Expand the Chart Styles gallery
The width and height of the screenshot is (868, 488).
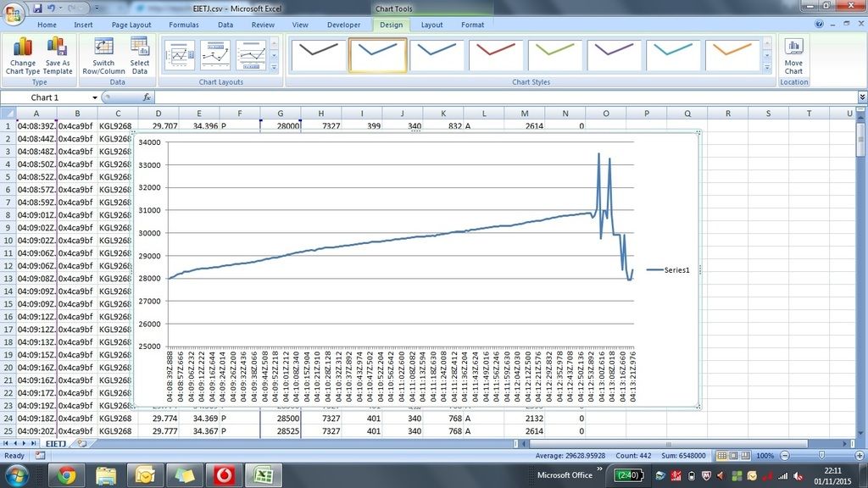tap(767, 68)
